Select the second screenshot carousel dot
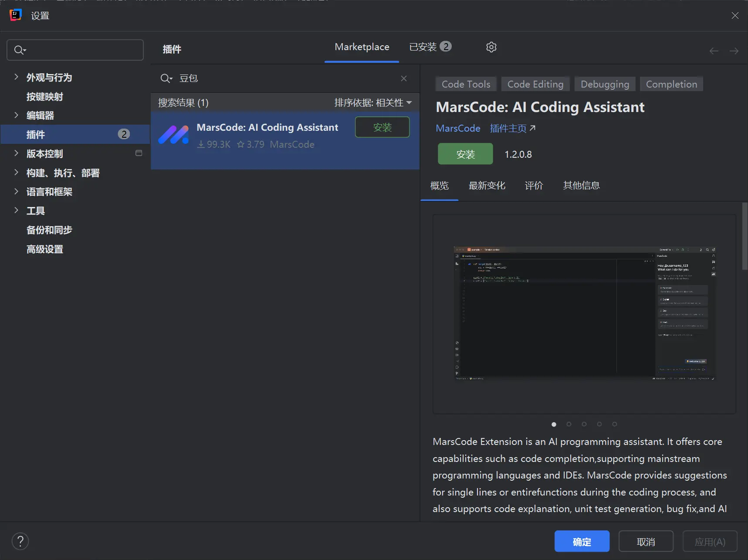The height and width of the screenshot is (560, 748). [569, 424]
